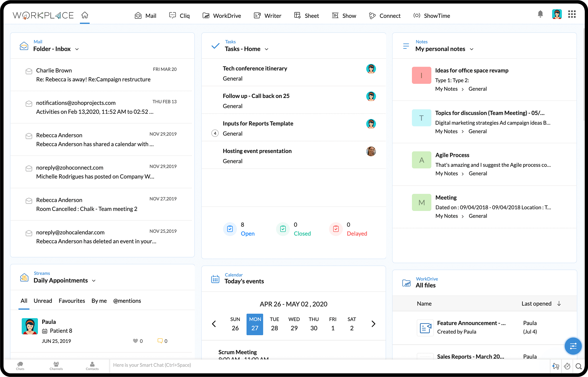588x377 pixels.
Task: Switch to the Unread streams tab
Action: [43, 301]
